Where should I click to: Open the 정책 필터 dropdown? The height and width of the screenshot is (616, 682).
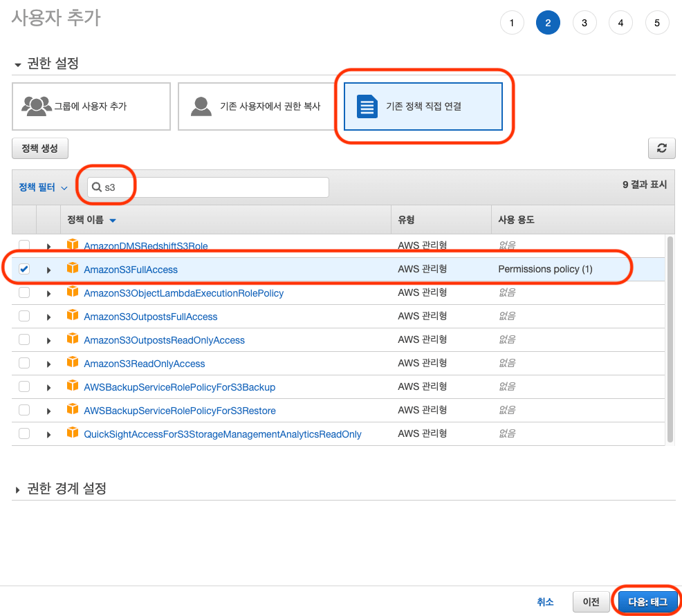coord(43,187)
